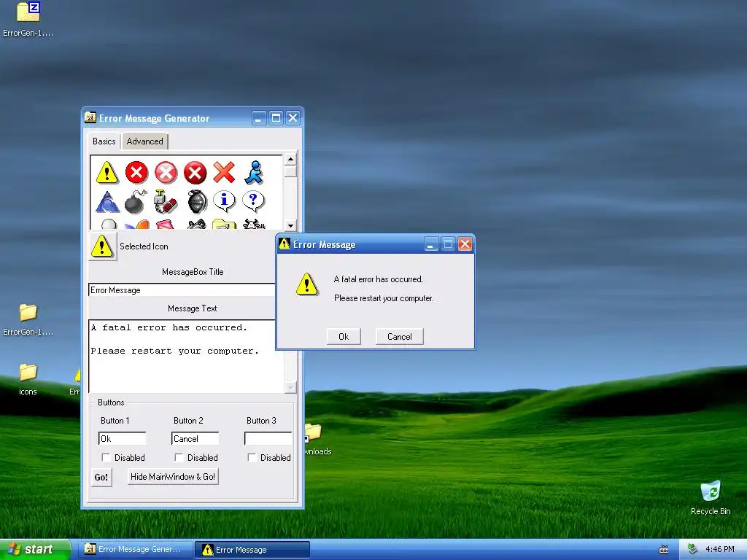The width and height of the screenshot is (747, 560).
Task: Select the blue AIM running man icon
Action: (254, 172)
